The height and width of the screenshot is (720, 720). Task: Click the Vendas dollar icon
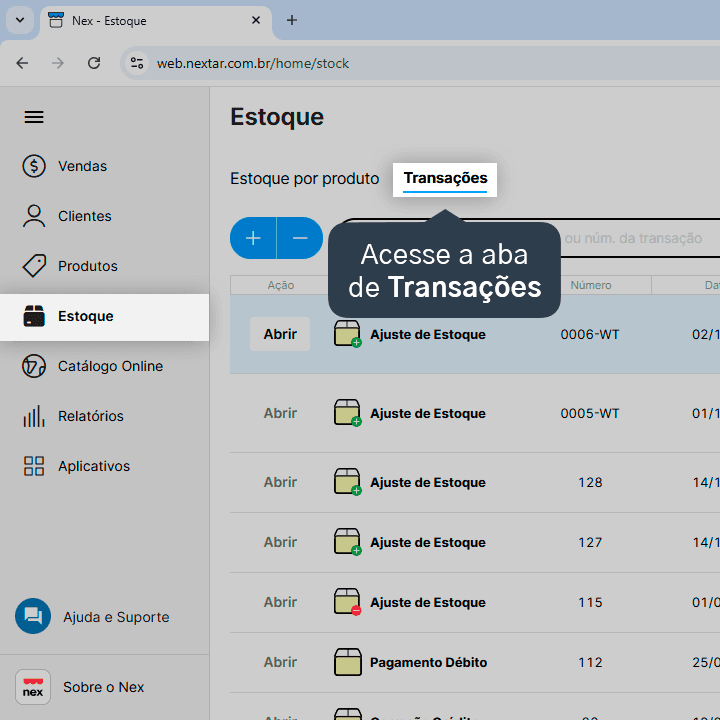[x=34, y=166]
